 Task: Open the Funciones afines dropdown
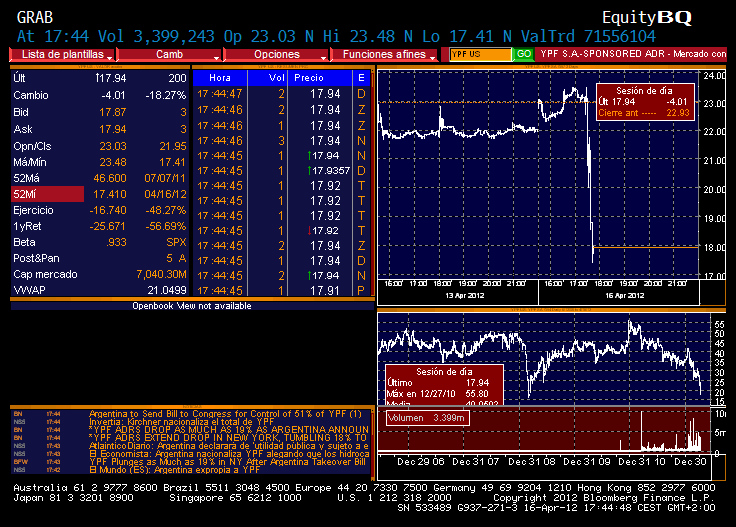click(384, 54)
